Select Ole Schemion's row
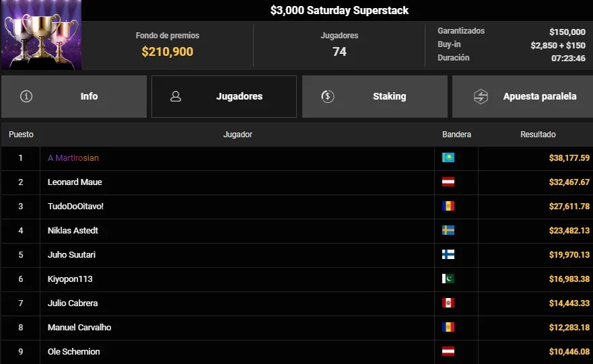 pyautogui.click(x=297, y=351)
